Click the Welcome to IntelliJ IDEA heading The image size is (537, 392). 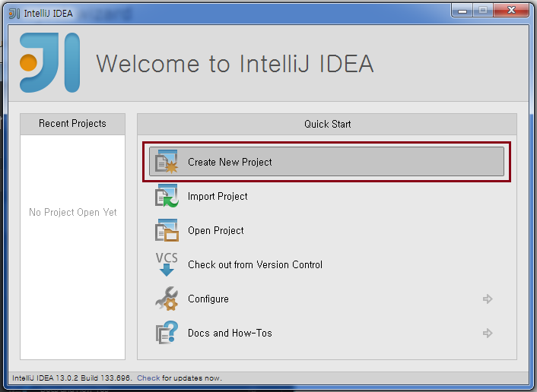[235, 64]
